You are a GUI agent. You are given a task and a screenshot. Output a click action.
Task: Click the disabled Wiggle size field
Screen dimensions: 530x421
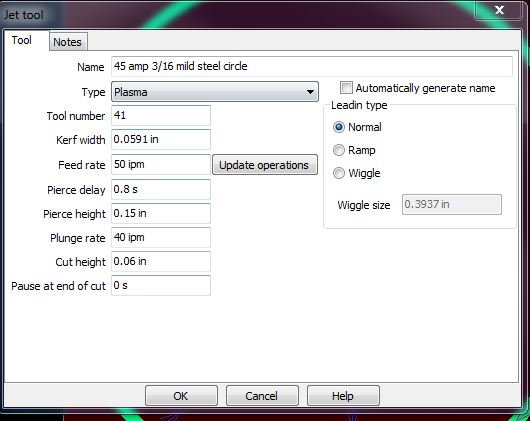[x=452, y=204]
